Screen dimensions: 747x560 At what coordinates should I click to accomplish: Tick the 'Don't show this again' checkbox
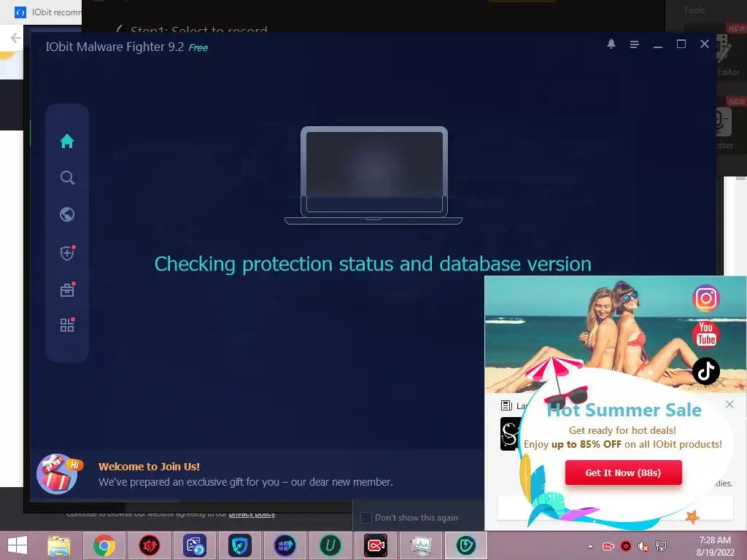tap(366, 518)
